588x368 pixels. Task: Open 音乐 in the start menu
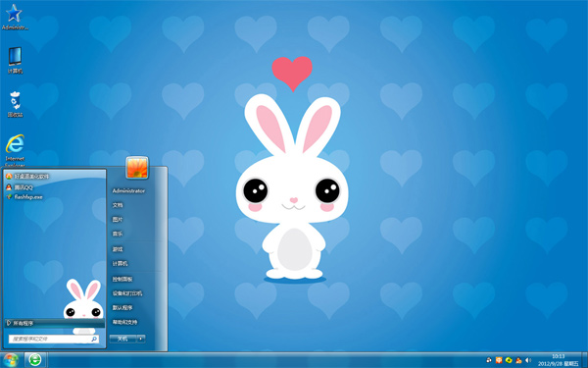(x=118, y=234)
